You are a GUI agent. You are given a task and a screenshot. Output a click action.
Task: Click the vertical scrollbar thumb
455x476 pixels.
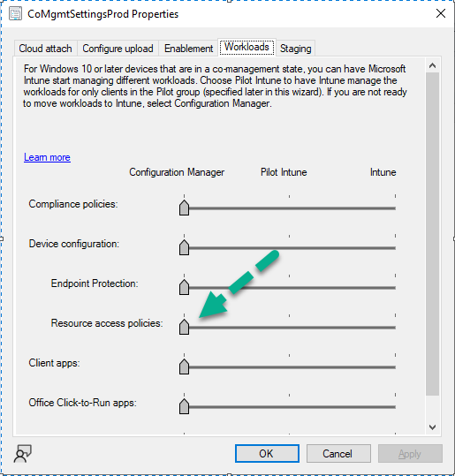(x=433, y=234)
